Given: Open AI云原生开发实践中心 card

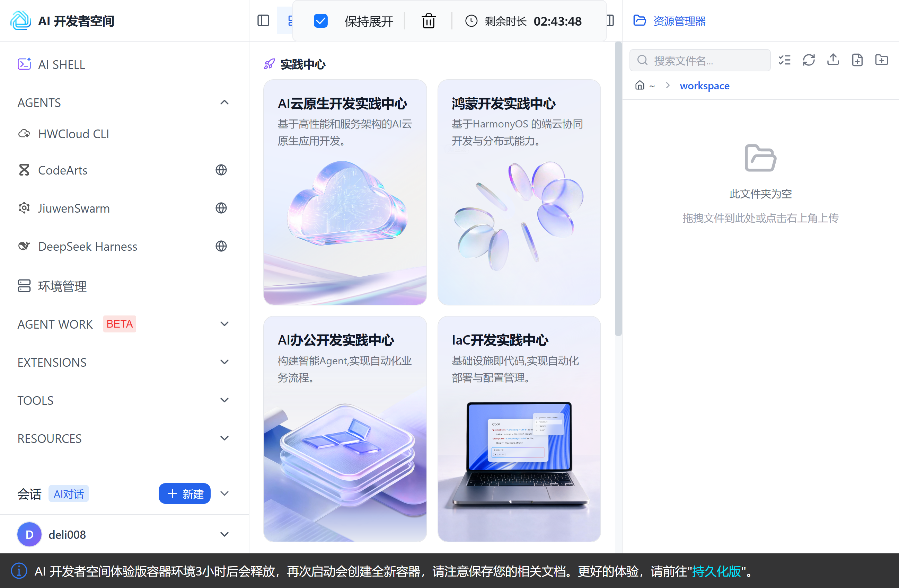Looking at the screenshot, I should pos(345,192).
